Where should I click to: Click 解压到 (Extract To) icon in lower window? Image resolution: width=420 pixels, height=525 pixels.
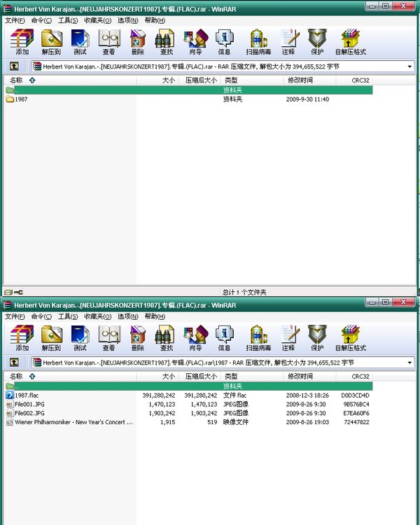[x=51, y=338]
